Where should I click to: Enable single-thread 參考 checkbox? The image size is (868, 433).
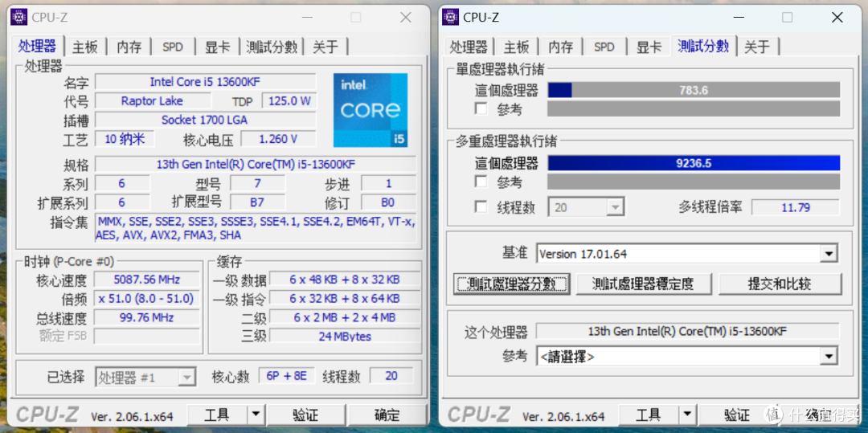pos(481,109)
